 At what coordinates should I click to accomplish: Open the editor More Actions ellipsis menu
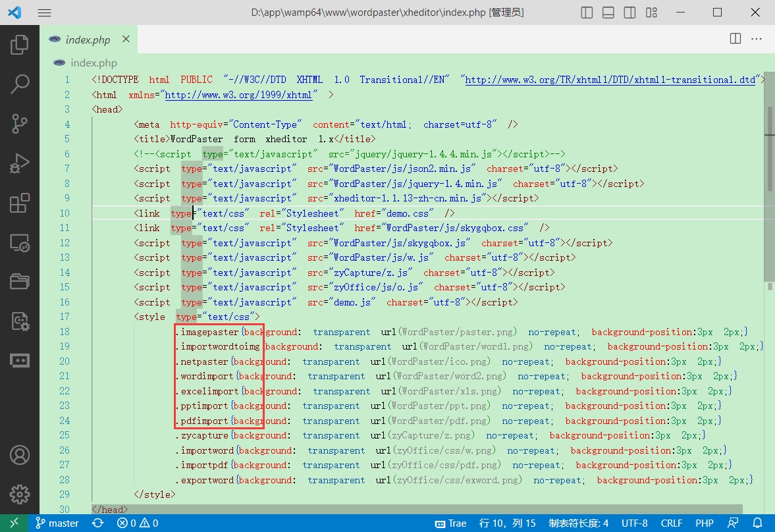click(757, 40)
